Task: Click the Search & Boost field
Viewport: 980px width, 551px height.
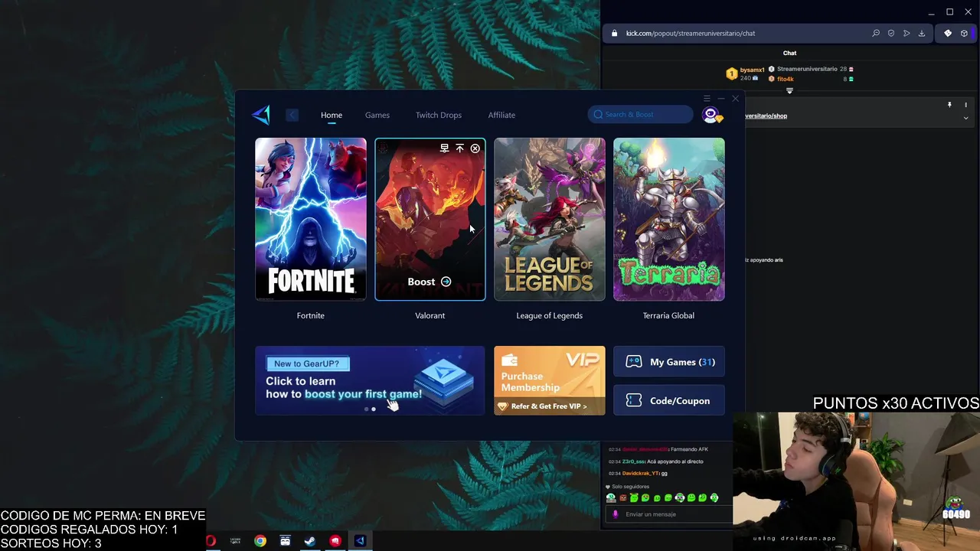Action: click(641, 115)
